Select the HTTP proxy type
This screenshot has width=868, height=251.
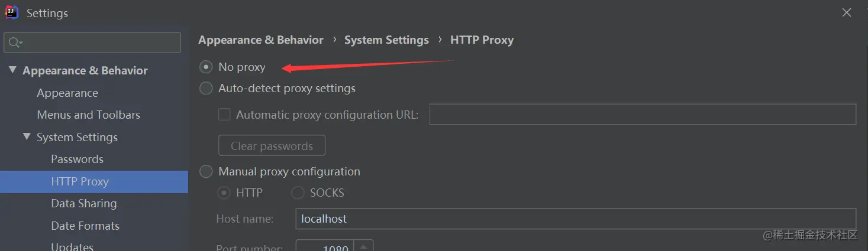click(x=224, y=193)
